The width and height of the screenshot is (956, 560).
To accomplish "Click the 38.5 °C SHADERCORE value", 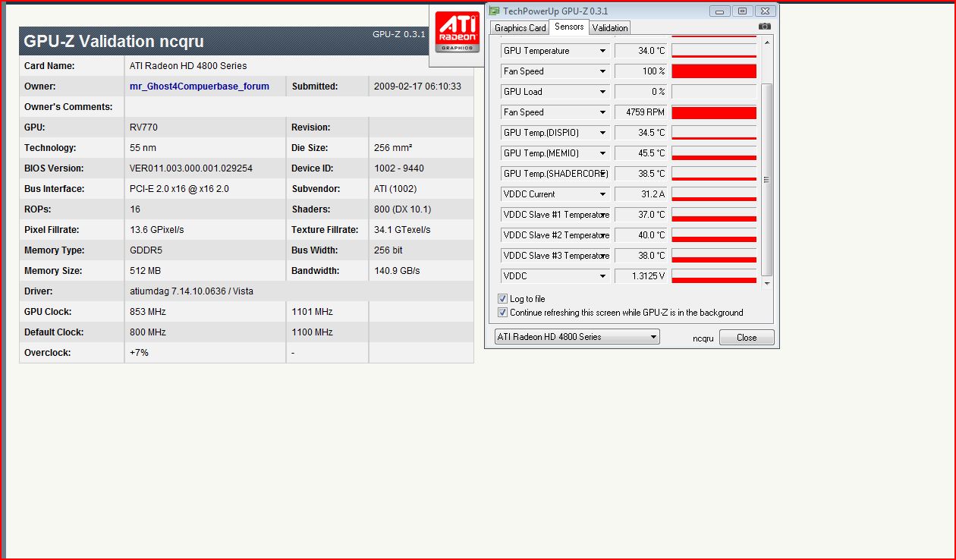I will pyautogui.click(x=641, y=174).
